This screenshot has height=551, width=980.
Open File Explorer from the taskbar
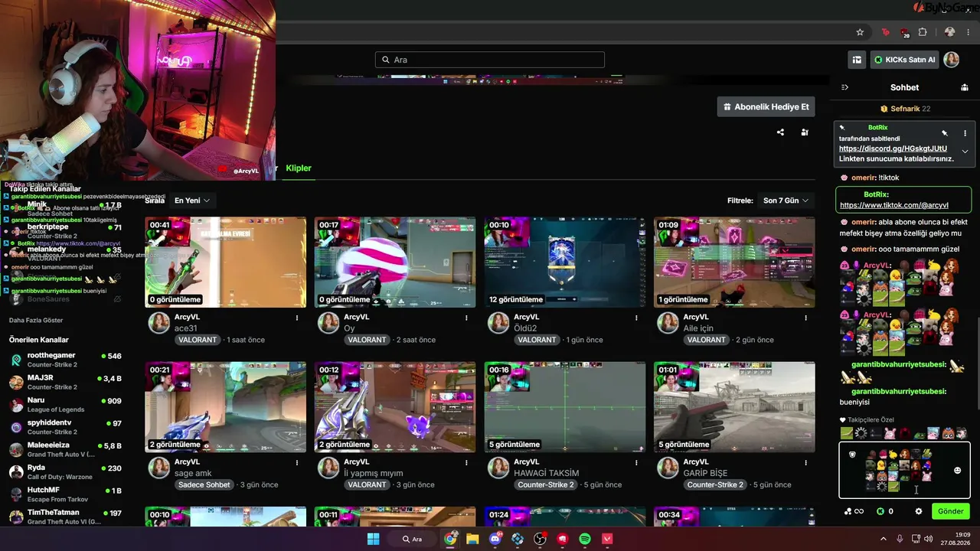click(472, 539)
